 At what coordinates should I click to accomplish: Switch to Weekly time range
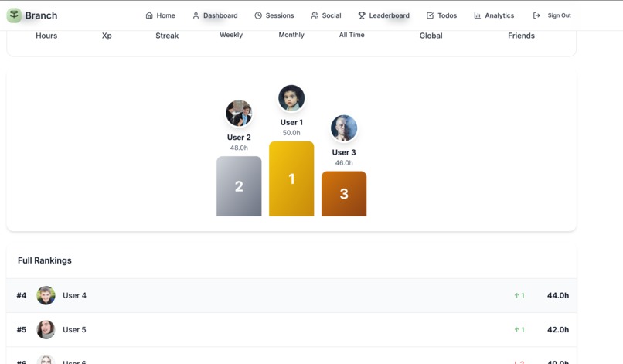tap(231, 35)
